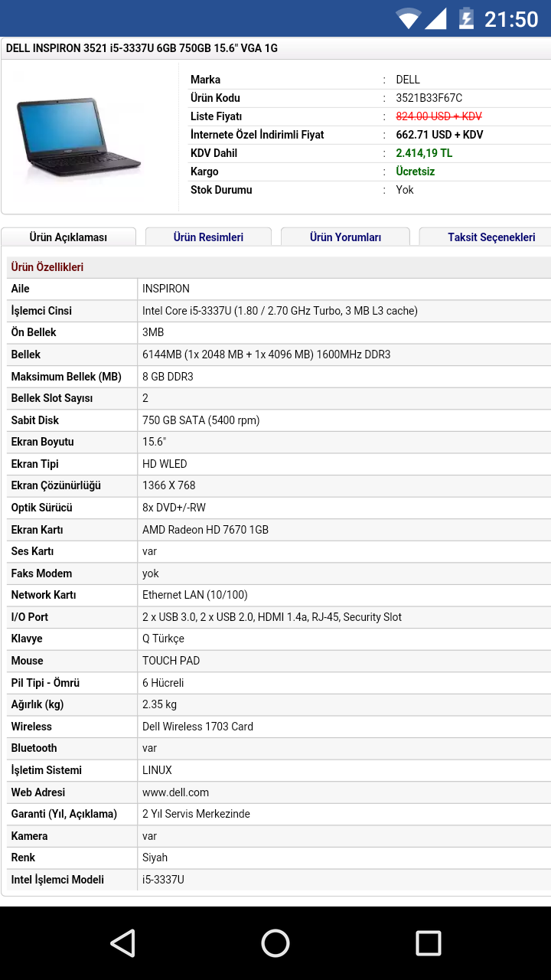551x980 pixels.
Task: Click the Ön Bellek value 3MB
Action: pos(153,332)
